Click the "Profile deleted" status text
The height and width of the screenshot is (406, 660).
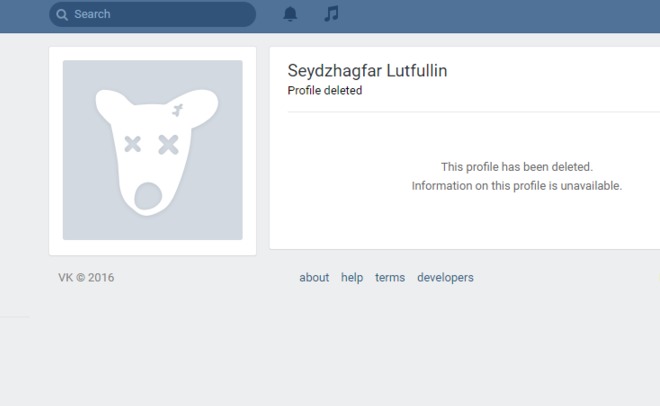(325, 91)
